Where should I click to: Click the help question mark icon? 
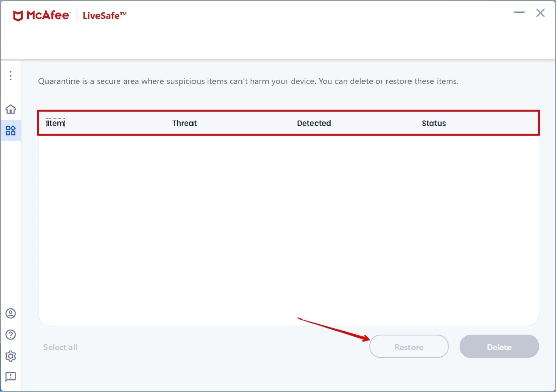point(11,335)
